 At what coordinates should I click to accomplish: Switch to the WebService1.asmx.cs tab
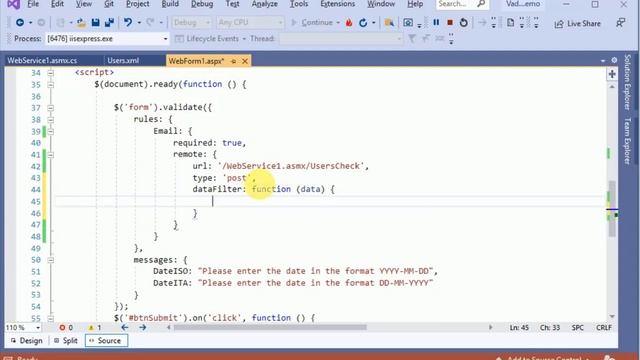click(42, 60)
